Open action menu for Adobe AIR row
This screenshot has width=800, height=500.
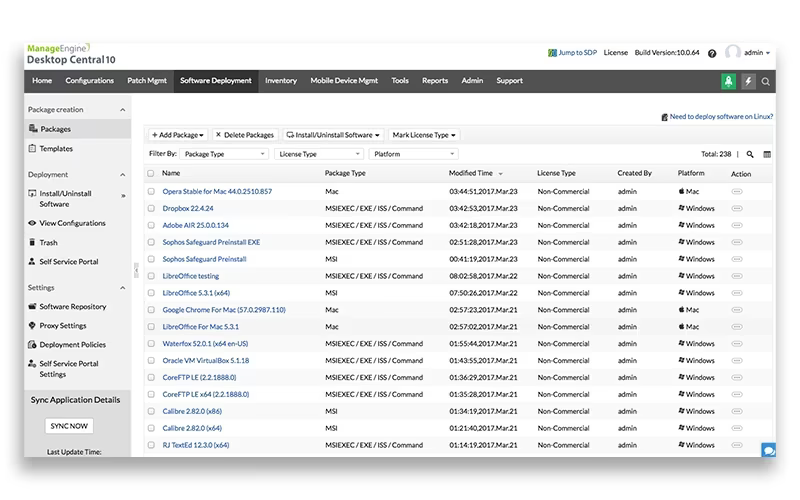[x=737, y=226]
